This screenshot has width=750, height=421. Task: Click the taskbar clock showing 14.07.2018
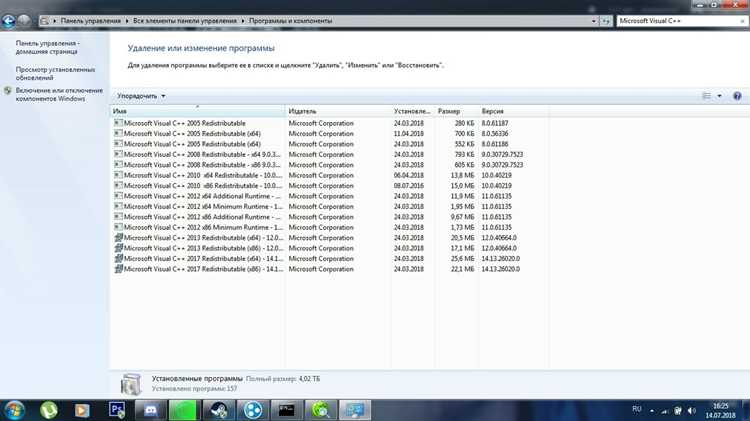pyautogui.click(x=720, y=410)
